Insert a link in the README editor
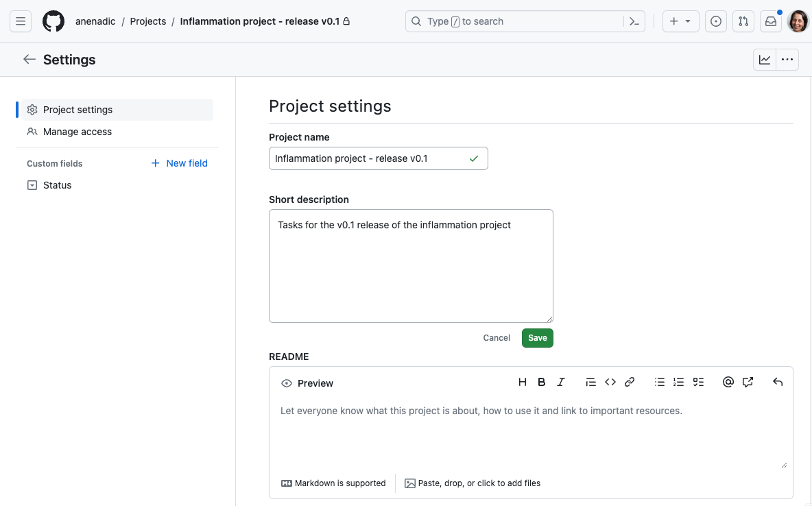This screenshot has height=506, width=812. click(630, 382)
